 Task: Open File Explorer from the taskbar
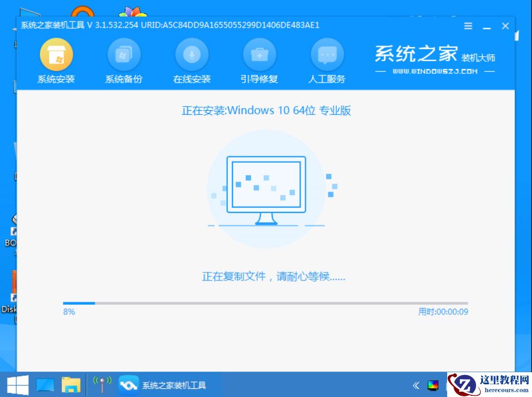point(73,384)
